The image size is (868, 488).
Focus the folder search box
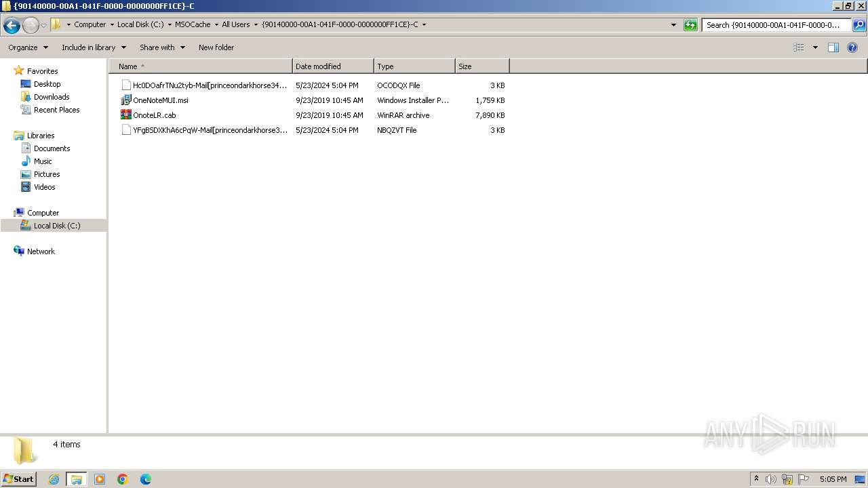click(x=777, y=25)
